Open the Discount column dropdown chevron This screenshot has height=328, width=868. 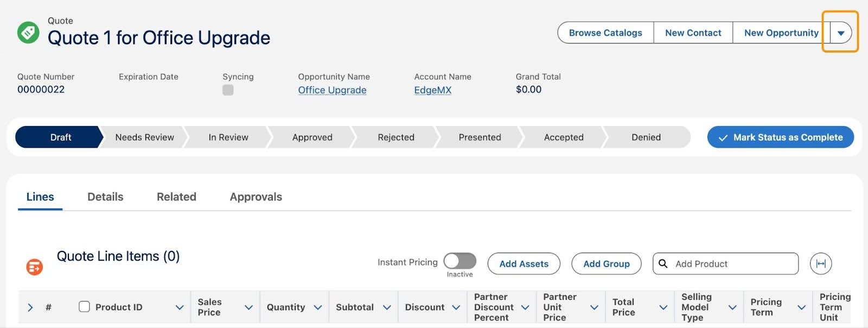[456, 307]
